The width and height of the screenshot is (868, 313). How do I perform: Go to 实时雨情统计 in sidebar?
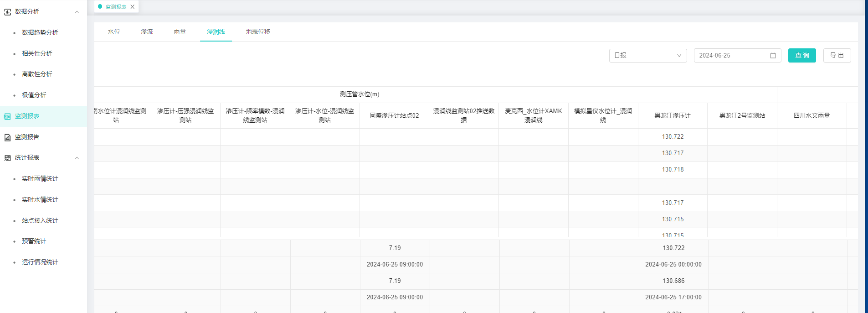click(x=40, y=179)
